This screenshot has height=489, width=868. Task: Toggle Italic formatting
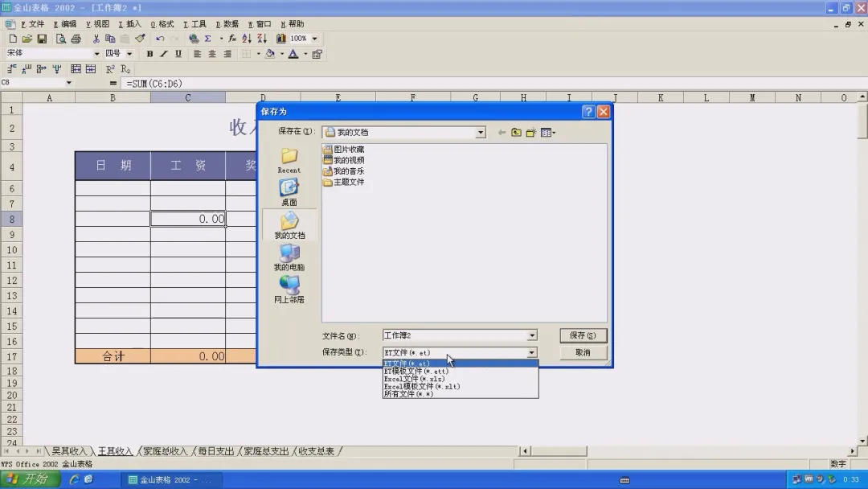pyautogui.click(x=164, y=54)
